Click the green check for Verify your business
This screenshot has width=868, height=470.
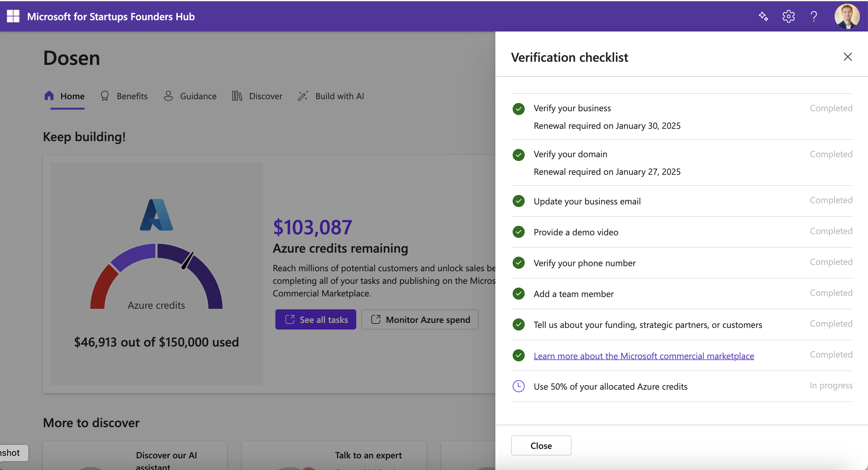[518, 109]
